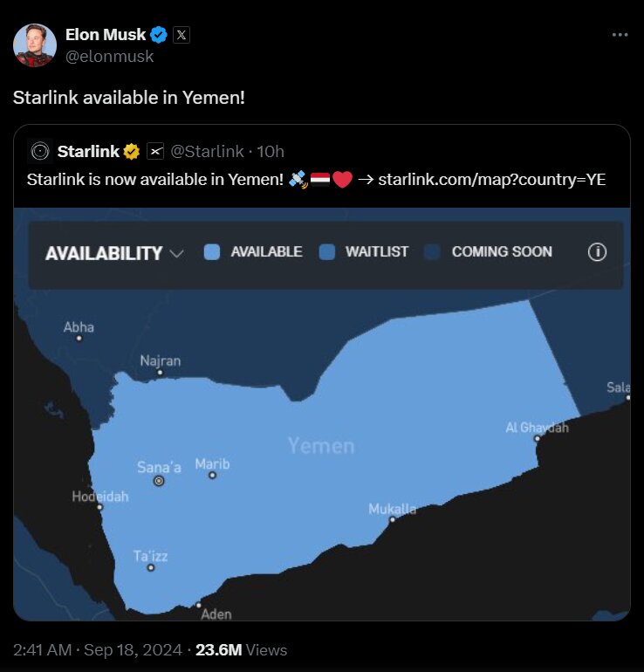Click Elon Musk's blue verified badge
The width and height of the screenshot is (644, 672).
coord(159,35)
